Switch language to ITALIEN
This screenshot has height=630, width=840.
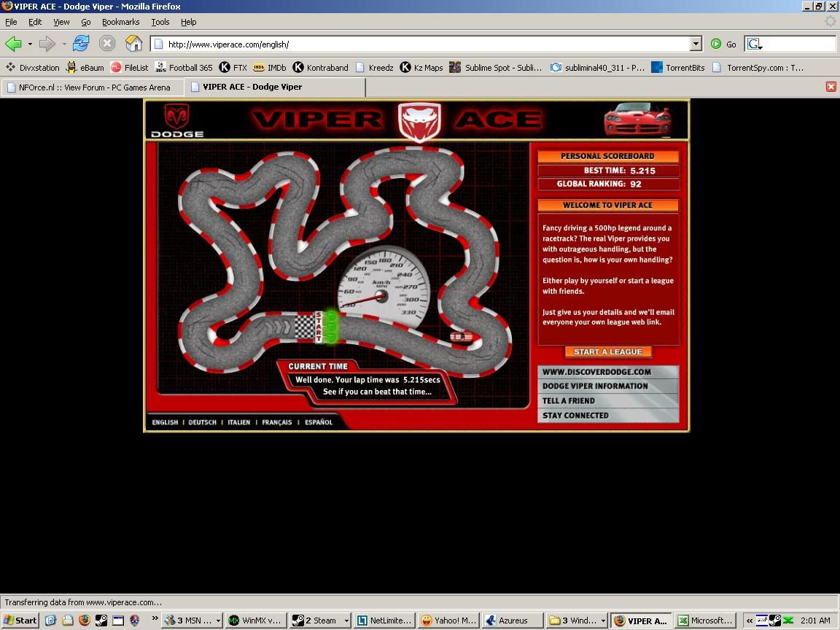click(239, 422)
